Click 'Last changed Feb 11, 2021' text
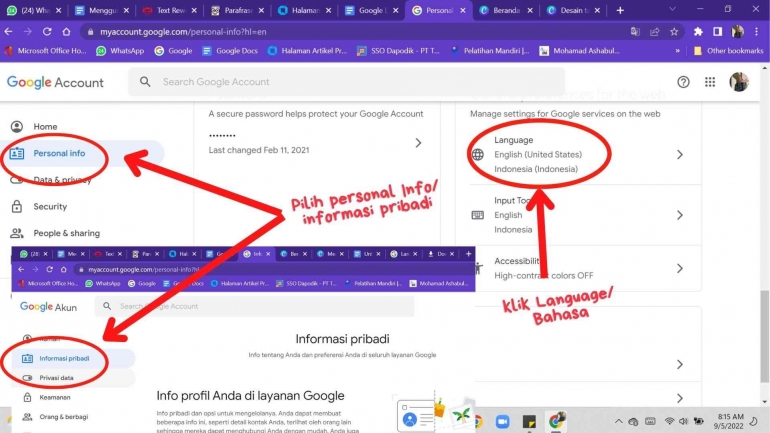This screenshot has width=770, height=433. [259, 150]
